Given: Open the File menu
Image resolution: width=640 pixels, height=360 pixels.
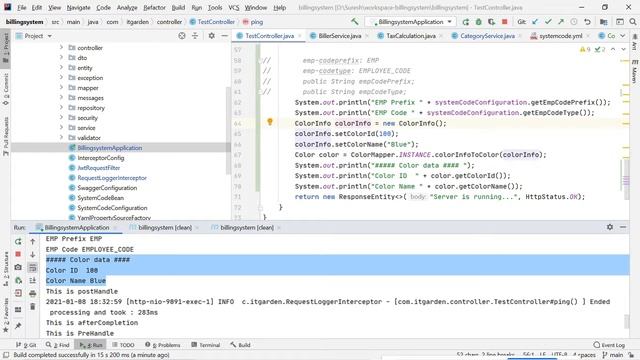Looking at the screenshot, I should (x=21, y=7).
